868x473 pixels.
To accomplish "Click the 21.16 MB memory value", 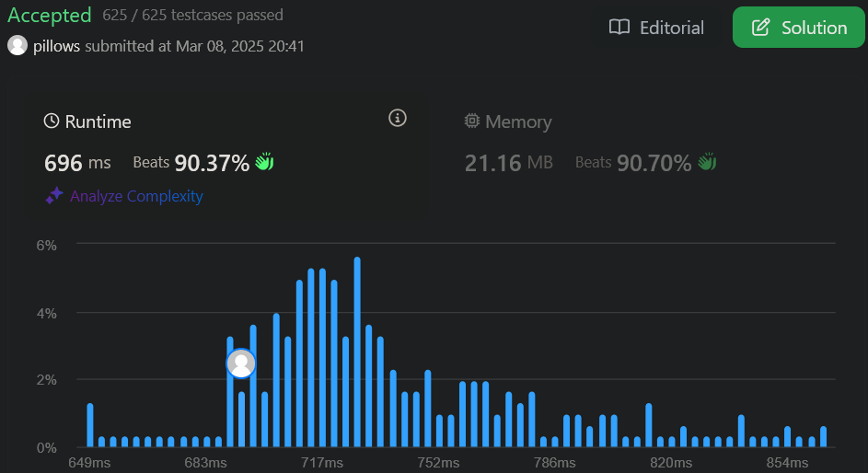I will [x=508, y=163].
